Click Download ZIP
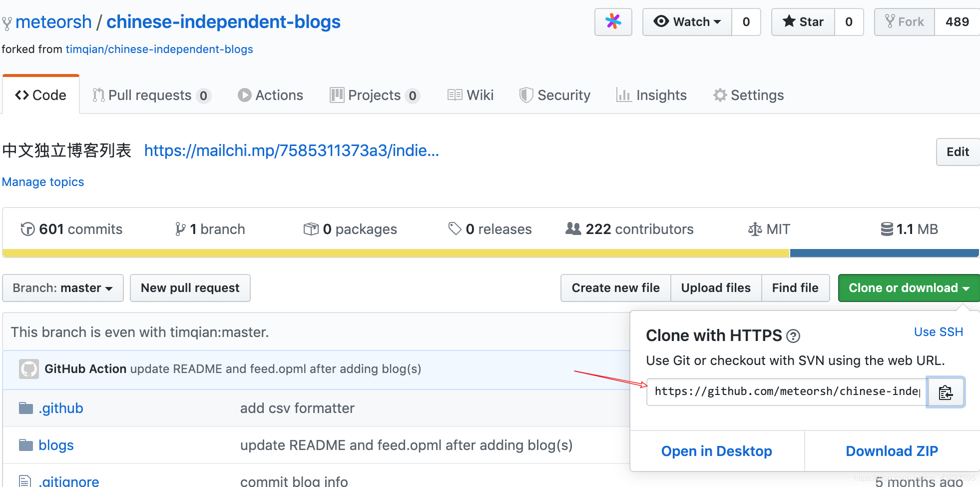The height and width of the screenshot is (487, 980). point(892,451)
